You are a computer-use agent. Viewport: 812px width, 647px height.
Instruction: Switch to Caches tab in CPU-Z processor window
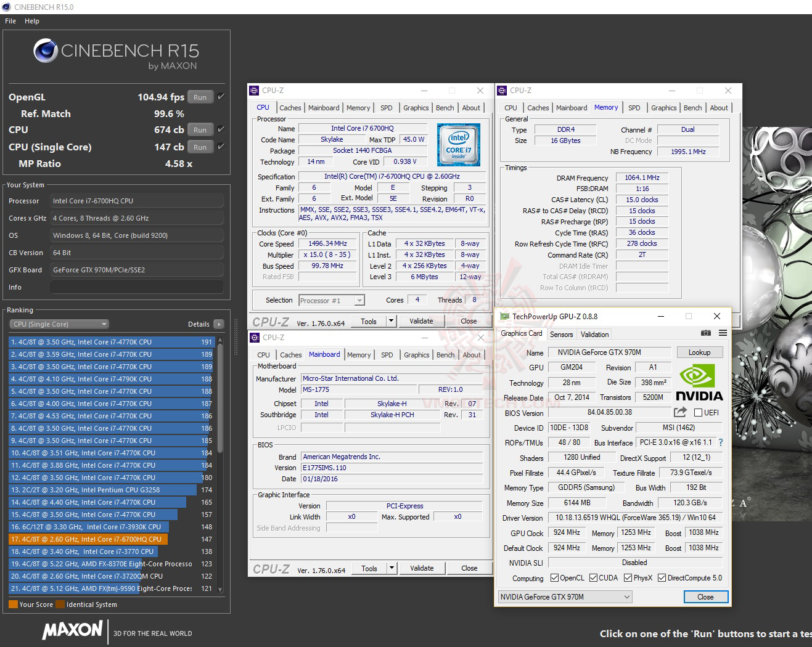tap(290, 108)
